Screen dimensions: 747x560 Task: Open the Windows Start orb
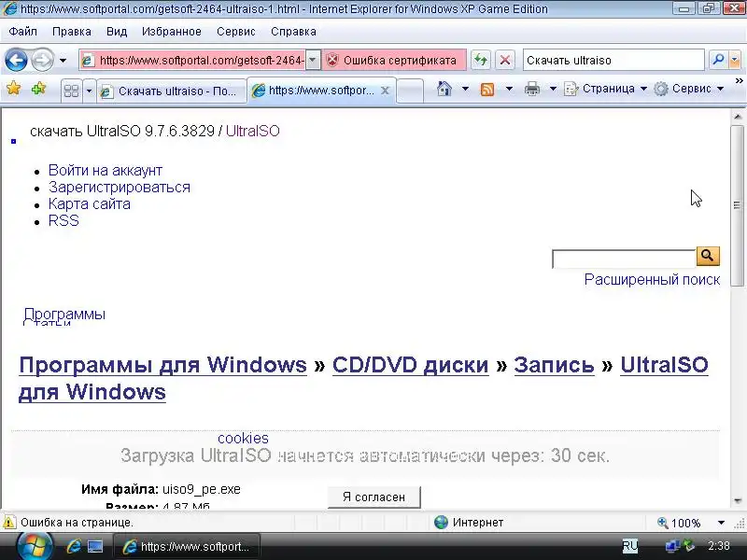pyautogui.click(x=35, y=546)
